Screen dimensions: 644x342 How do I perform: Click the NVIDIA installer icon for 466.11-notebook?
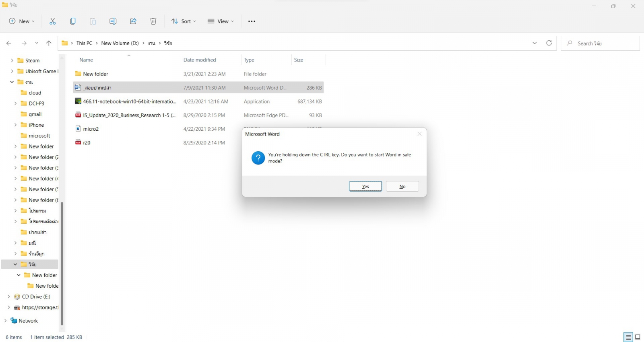(x=78, y=101)
